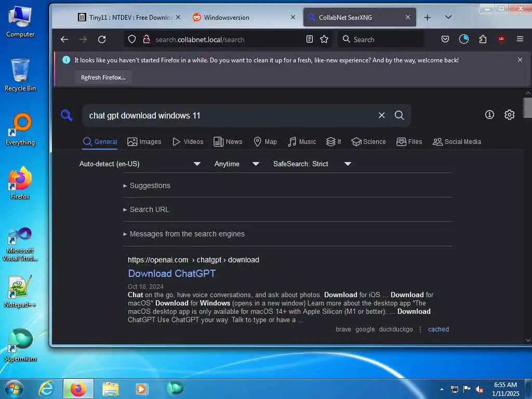
Task: Close the Windowsversion tab
Action: [x=293, y=17]
